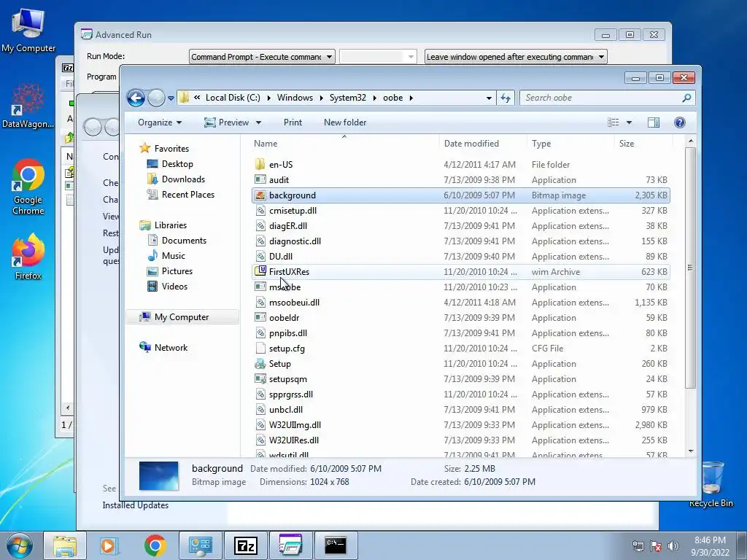Expand the arrow after oobe breadcrumb
The width and height of the screenshot is (747, 560).
[411, 98]
